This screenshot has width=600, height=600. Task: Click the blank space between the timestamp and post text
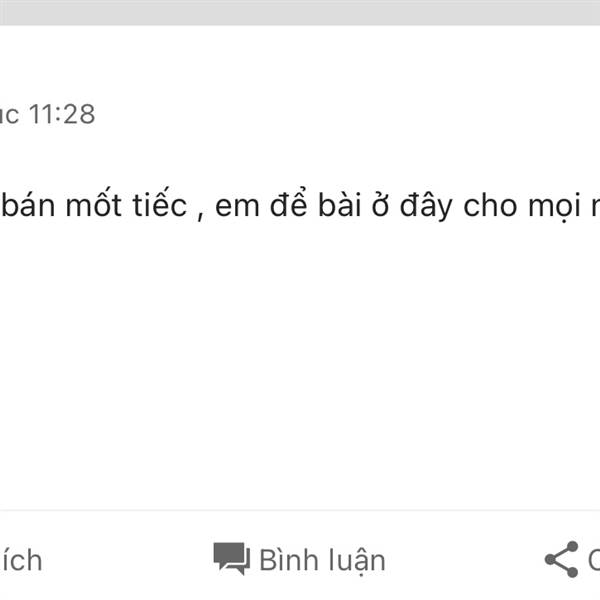tap(300, 157)
